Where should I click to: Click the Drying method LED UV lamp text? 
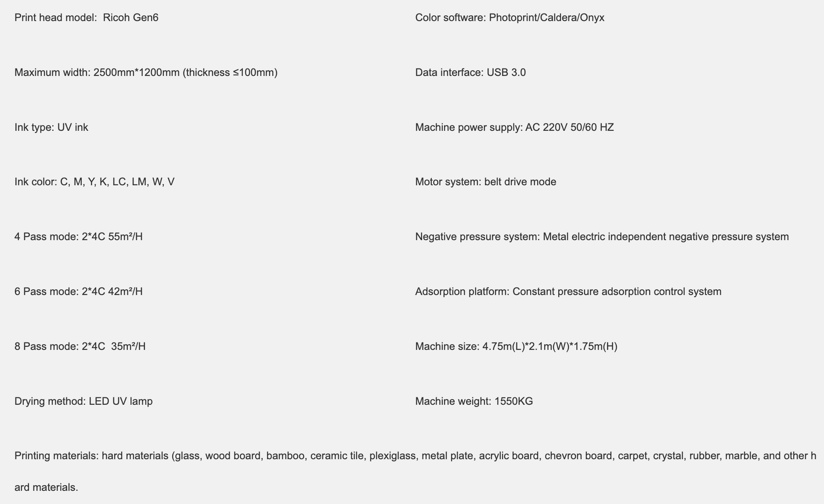[83, 401]
